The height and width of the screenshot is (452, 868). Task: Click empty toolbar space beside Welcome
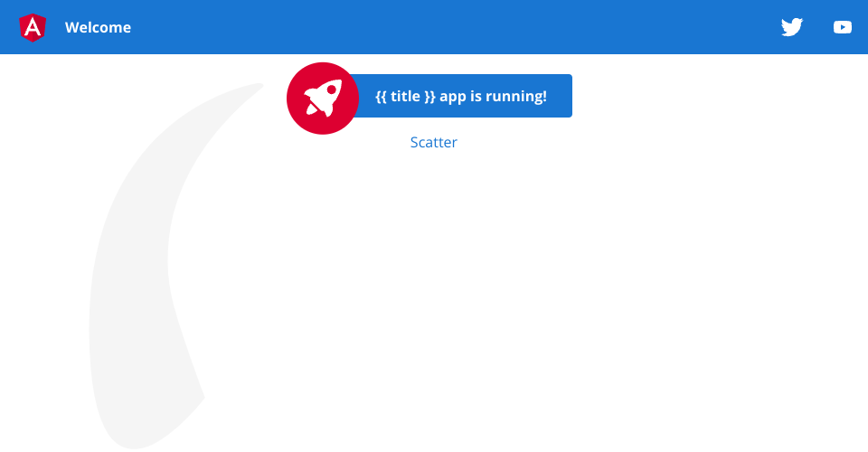tap(443, 27)
